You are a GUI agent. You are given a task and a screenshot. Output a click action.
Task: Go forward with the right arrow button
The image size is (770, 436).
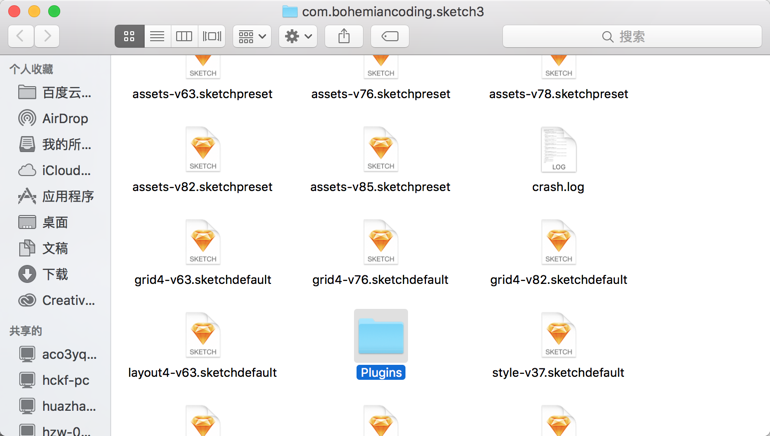click(47, 36)
